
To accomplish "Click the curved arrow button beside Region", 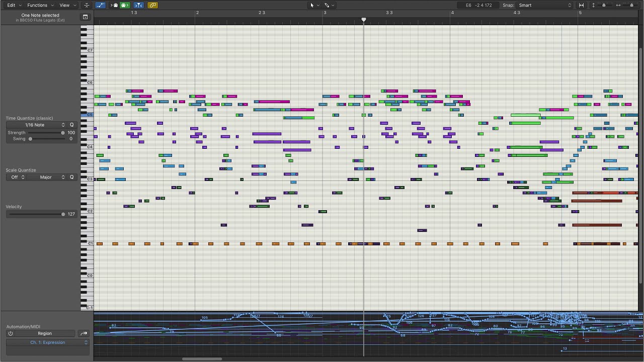I will [84, 333].
